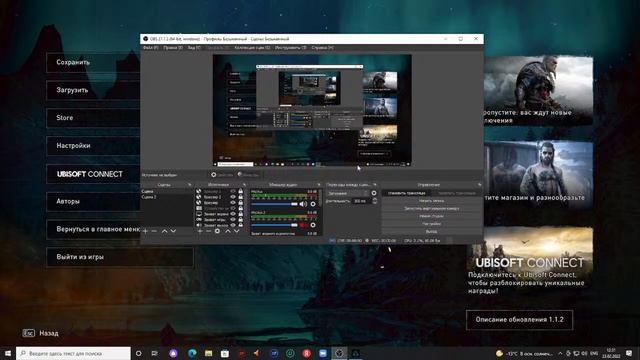Move source down in the Sources list
640x360 pixels.
point(236,231)
